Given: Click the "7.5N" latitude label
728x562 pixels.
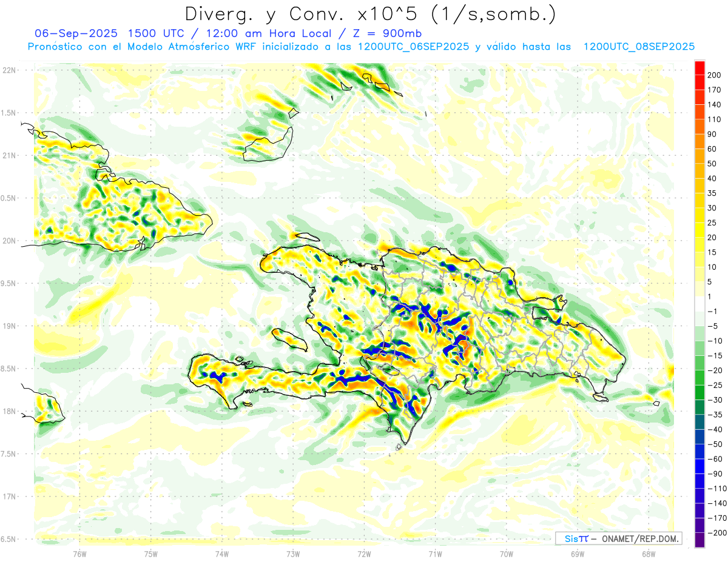Looking at the screenshot, I should (x=8, y=453).
